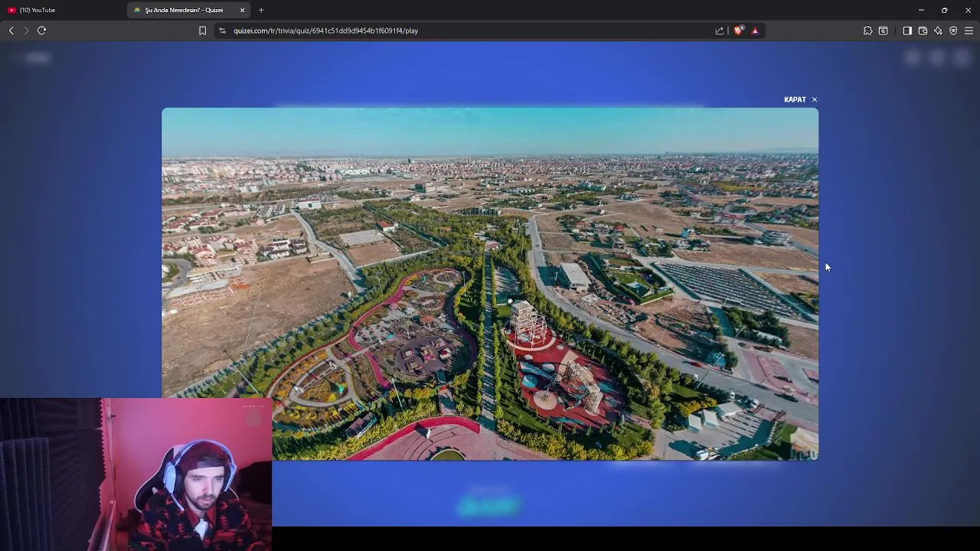Open site settings icon in address bar

pyautogui.click(x=222, y=31)
